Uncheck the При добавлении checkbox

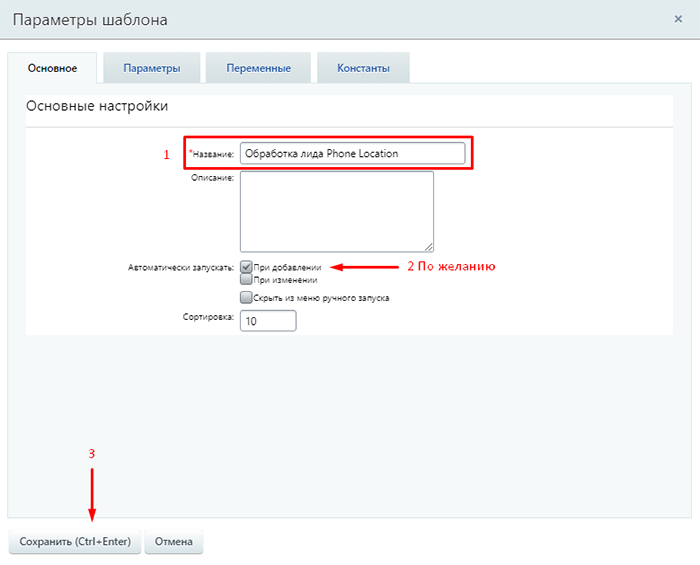click(x=246, y=267)
